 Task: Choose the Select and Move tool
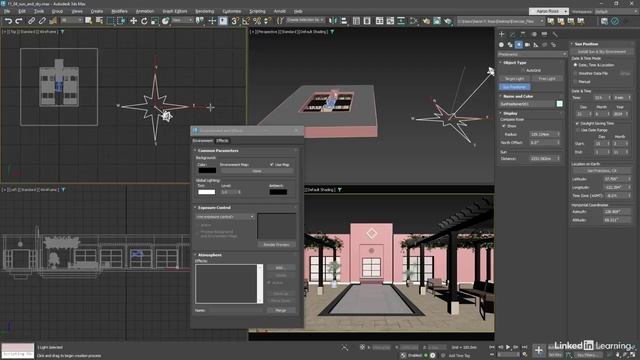pos(133,21)
